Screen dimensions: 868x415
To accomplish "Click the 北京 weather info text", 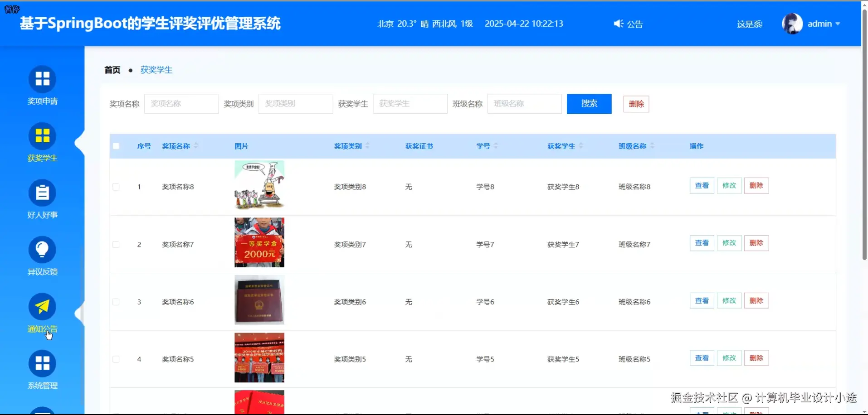I will (x=425, y=24).
